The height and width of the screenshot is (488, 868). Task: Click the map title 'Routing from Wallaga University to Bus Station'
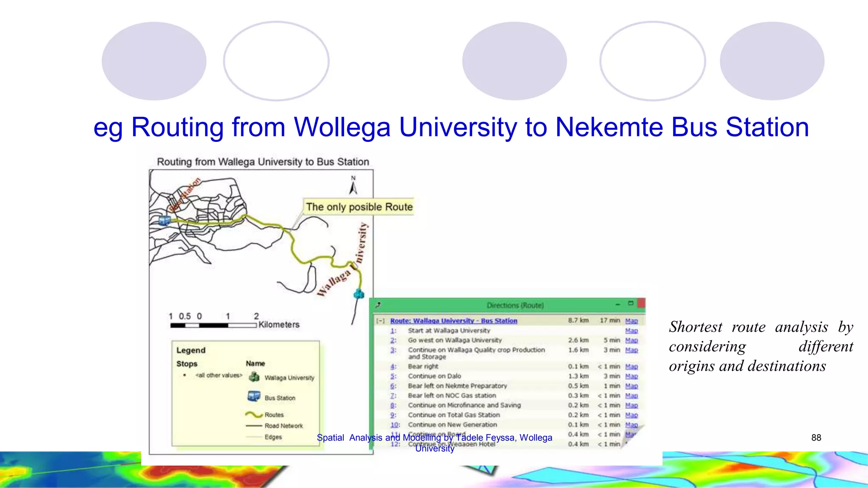(x=263, y=162)
